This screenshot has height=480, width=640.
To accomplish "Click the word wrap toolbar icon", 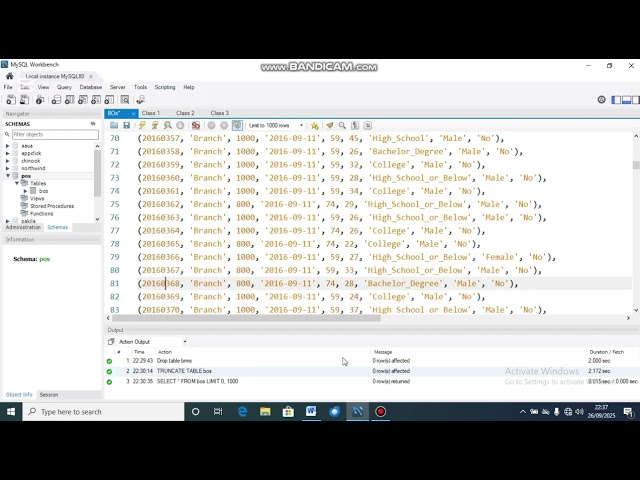I will 368,125.
